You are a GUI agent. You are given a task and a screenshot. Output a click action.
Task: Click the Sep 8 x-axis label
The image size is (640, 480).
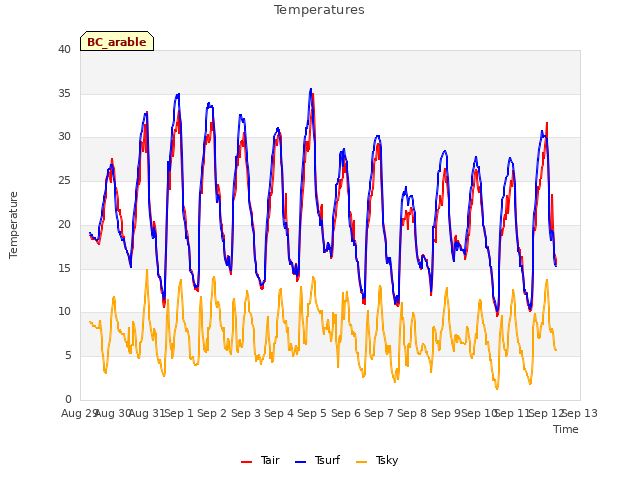tap(412, 413)
